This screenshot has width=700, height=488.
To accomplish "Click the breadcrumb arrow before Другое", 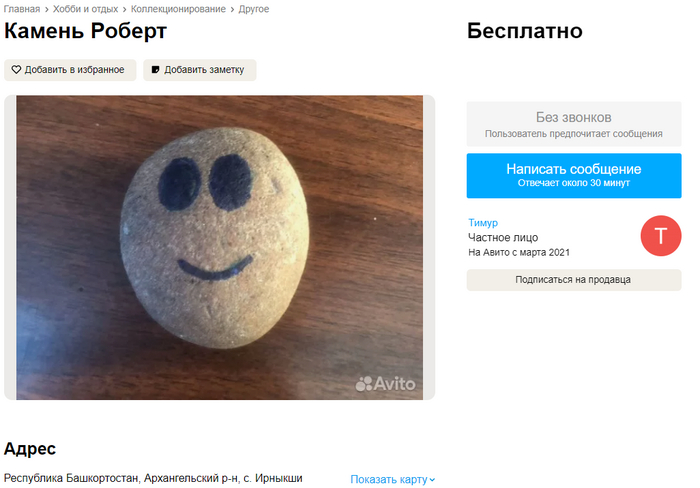I will 232,9.
